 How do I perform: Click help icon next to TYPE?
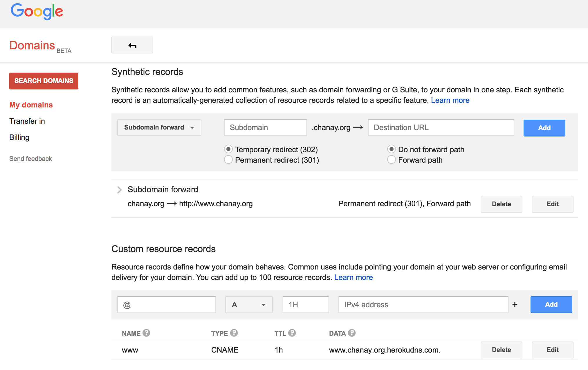pyautogui.click(x=234, y=333)
